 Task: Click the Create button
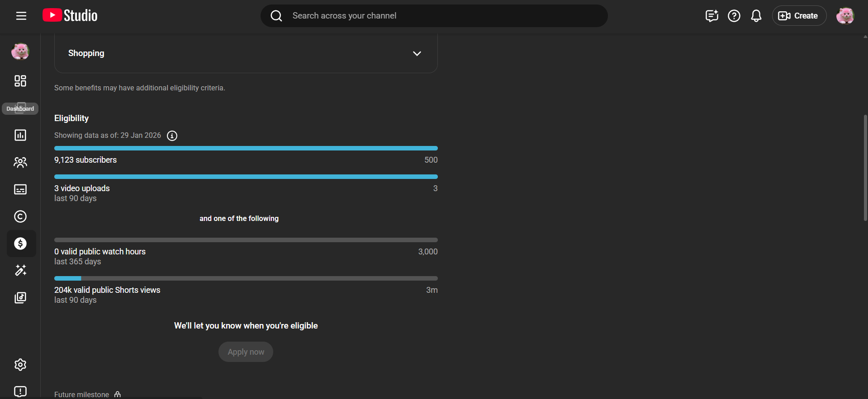(799, 16)
